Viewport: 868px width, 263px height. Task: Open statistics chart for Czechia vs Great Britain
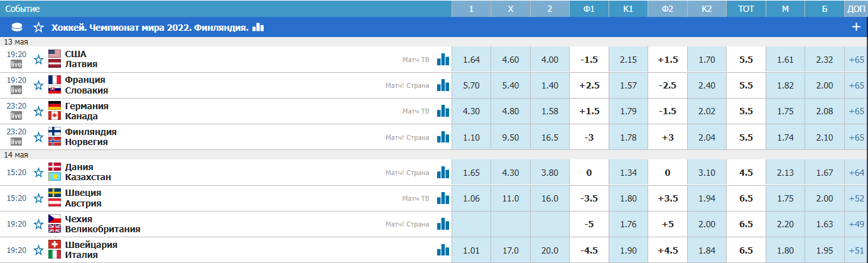click(443, 224)
